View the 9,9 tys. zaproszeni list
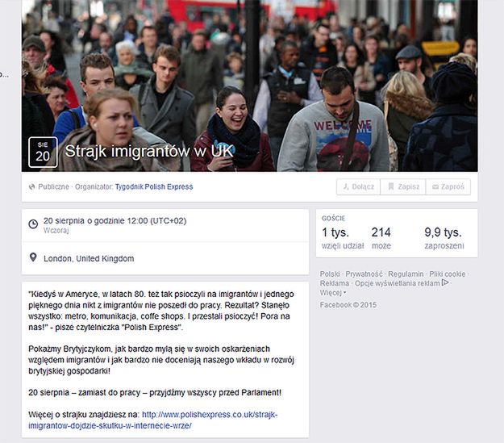504x443 pixels. (x=444, y=238)
